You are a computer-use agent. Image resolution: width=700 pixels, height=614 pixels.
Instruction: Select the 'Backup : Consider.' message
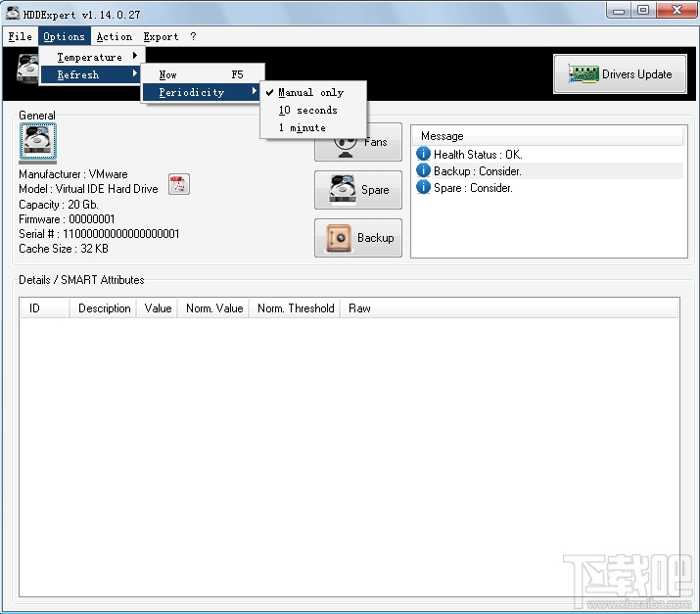click(x=548, y=171)
